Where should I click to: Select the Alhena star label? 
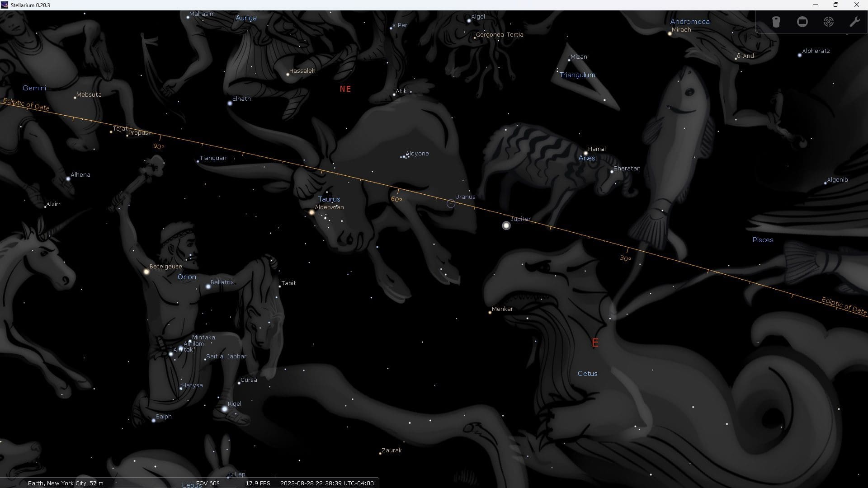point(80,175)
